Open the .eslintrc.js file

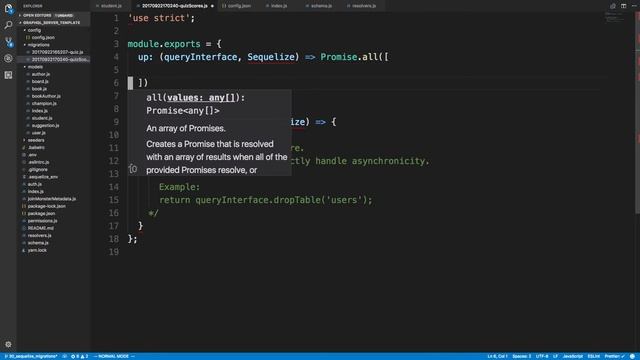39,162
